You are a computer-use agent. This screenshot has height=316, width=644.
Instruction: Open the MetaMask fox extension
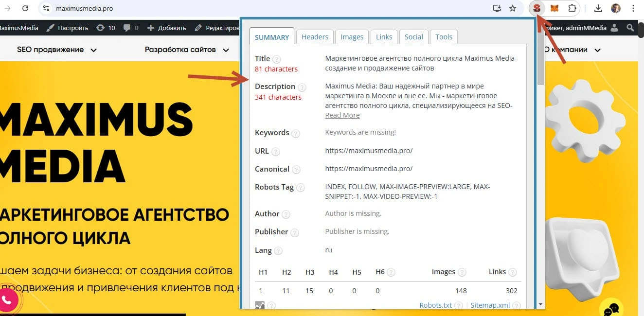click(x=555, y=8)
